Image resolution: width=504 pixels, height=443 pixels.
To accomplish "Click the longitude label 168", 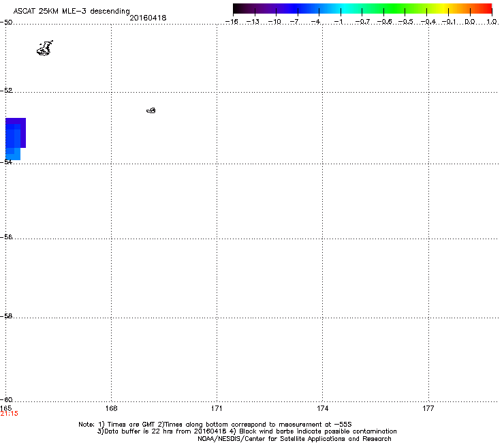I will point(111,408).
